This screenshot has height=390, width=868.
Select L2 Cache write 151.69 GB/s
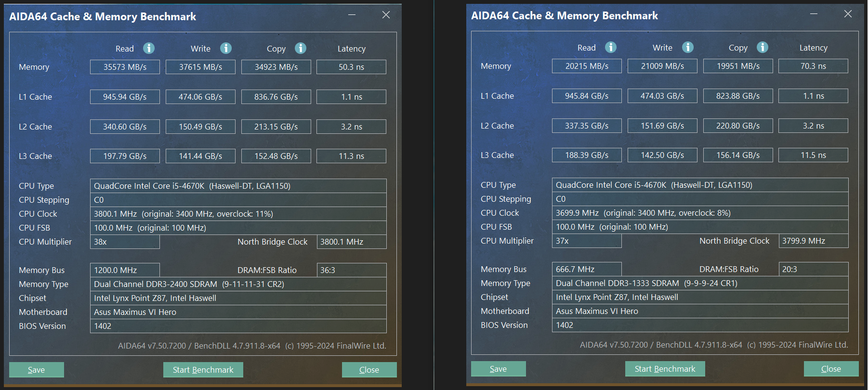(x=662, y=126)
